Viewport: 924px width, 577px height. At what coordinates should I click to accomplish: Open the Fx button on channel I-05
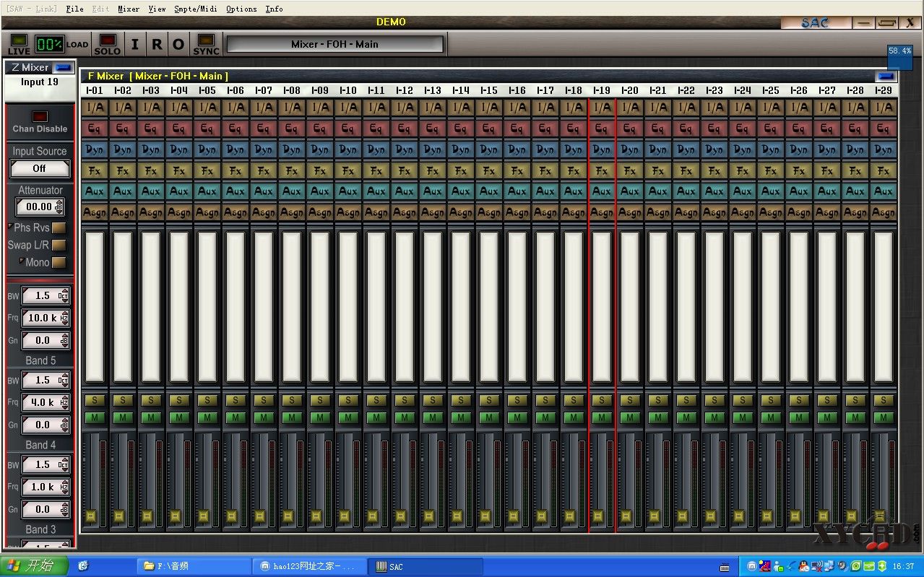click(207, 171)
